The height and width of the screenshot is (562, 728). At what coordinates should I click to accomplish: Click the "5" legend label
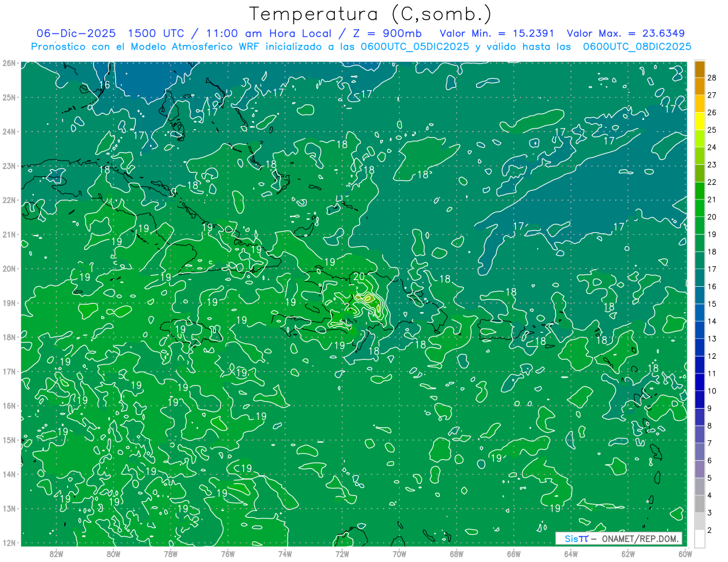(x=710, y=478)
